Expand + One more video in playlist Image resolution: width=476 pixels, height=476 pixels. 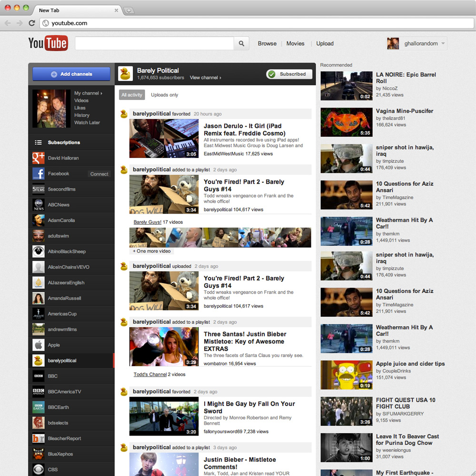[151, 251]
